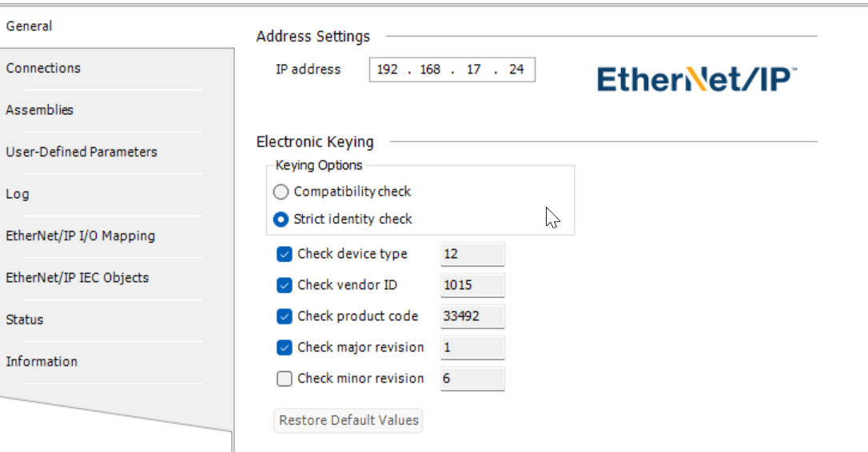Switch to the Connections tab

coord(43,69)
